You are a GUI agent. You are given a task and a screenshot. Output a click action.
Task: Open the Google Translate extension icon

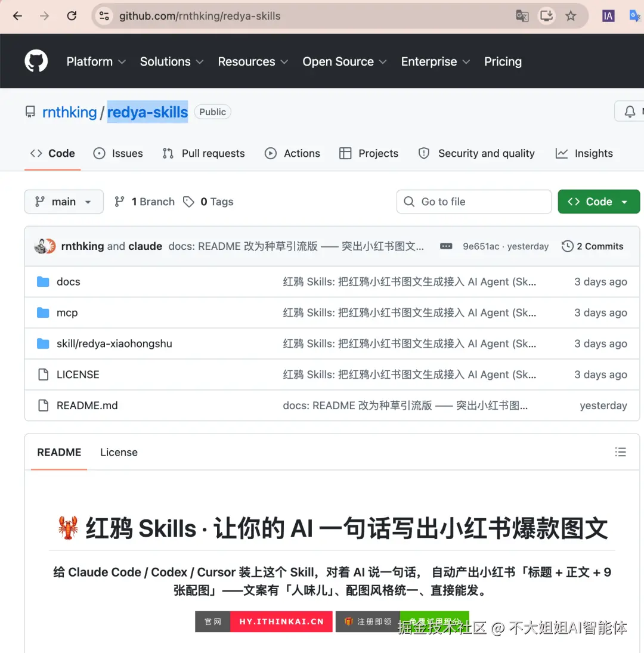click(x=635, y=16)
